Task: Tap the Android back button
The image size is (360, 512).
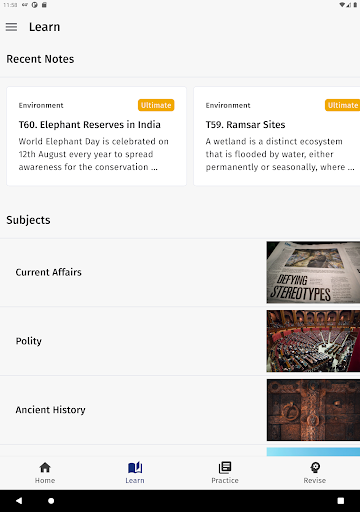Action: pos(19,501)
